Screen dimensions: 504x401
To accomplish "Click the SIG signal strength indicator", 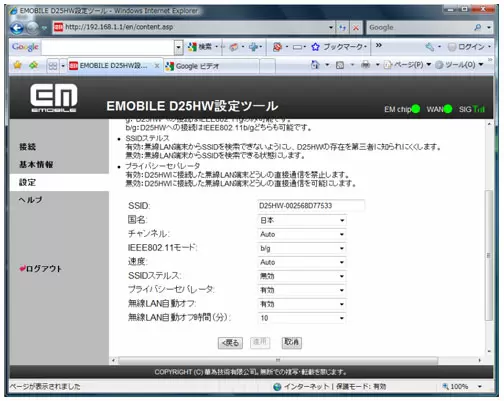I will [x=479, y=109].
